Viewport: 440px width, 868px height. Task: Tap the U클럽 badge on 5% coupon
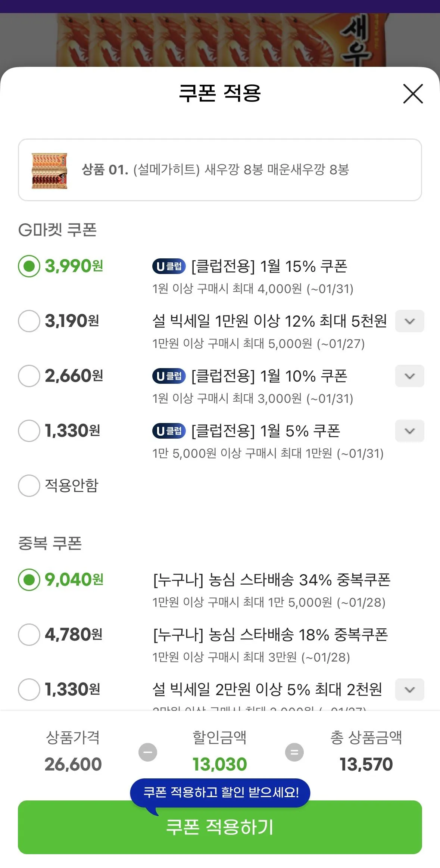[x=169, y=431]
